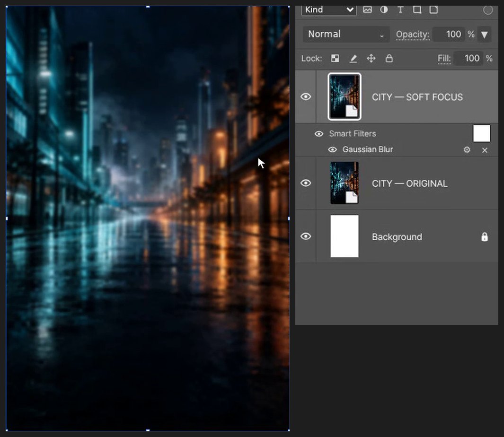
Task: Open the Normal blend mode dropdown
Action: click(346, 34)
